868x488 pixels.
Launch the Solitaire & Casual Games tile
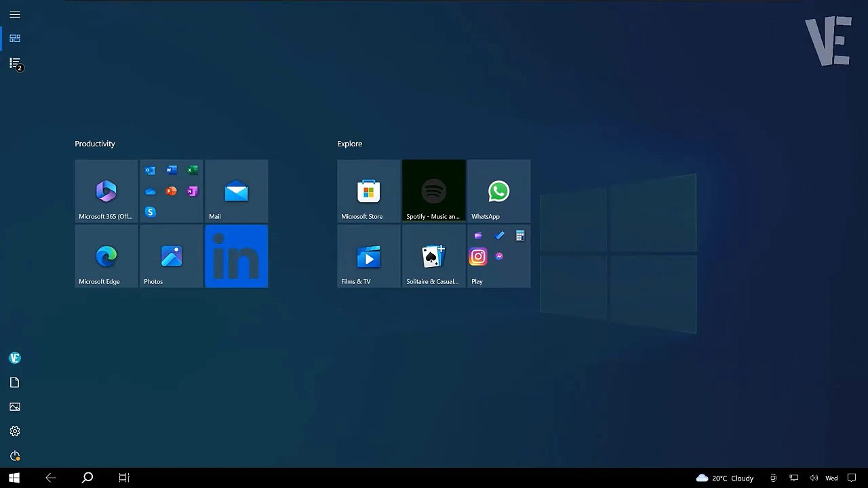click(434, 256)
